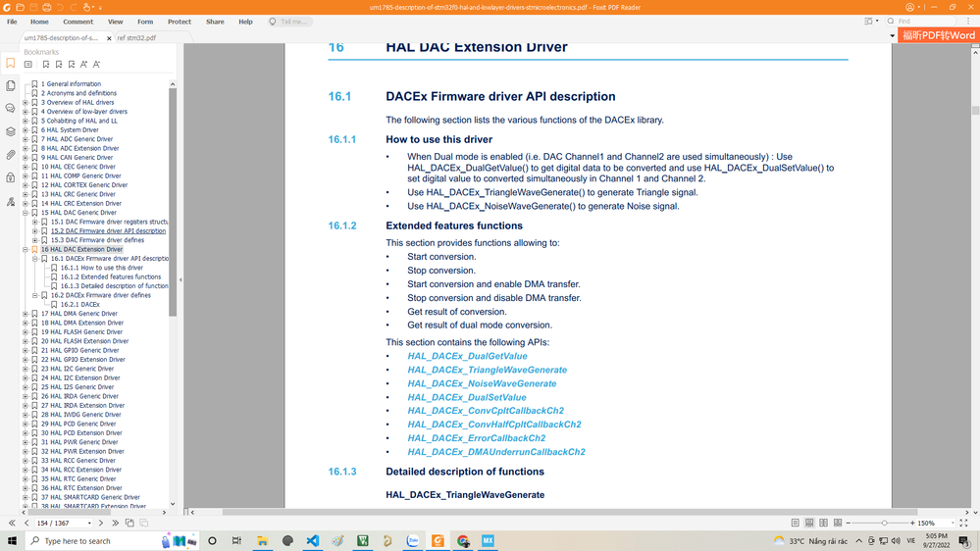980x551 pixels.
Task: Expand the 17 HAL DMA Generic Driver bookmark
Action: 26,314
